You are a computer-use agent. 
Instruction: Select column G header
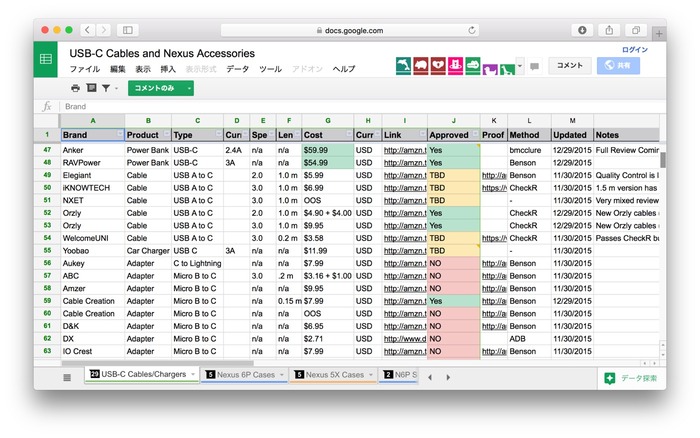point(328,121)
